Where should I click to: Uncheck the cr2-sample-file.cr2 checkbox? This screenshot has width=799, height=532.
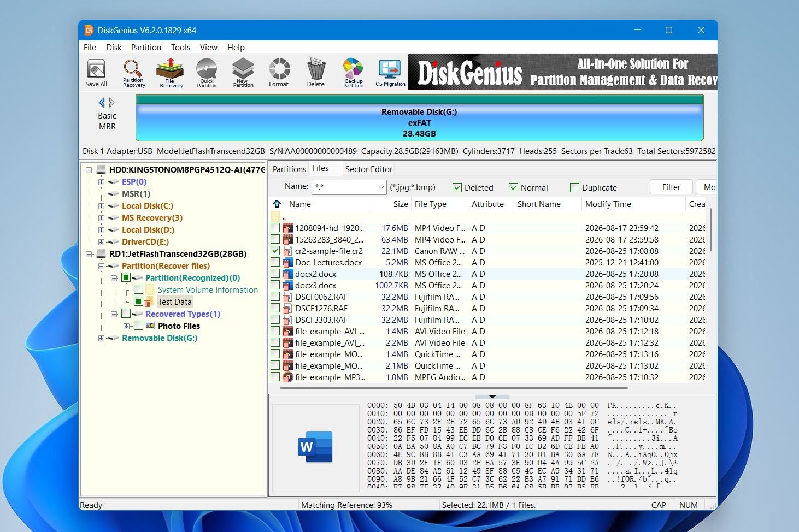275,251
